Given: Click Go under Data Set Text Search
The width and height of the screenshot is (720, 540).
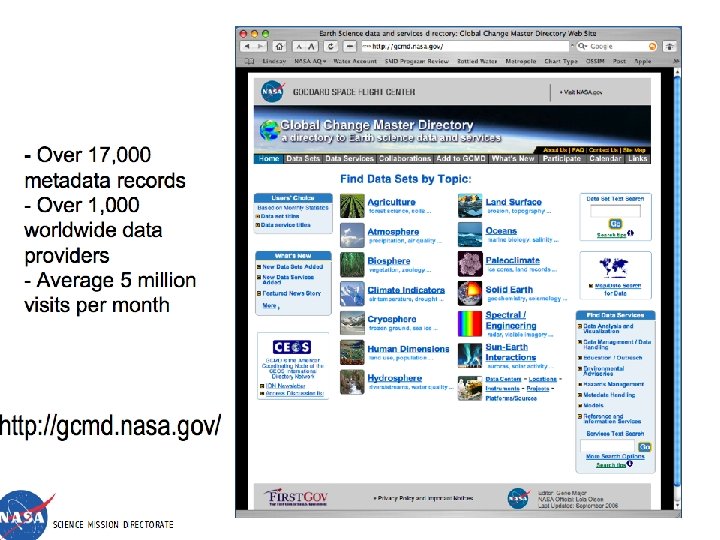Looking at the screenshot, I should (x=615, y=224).
